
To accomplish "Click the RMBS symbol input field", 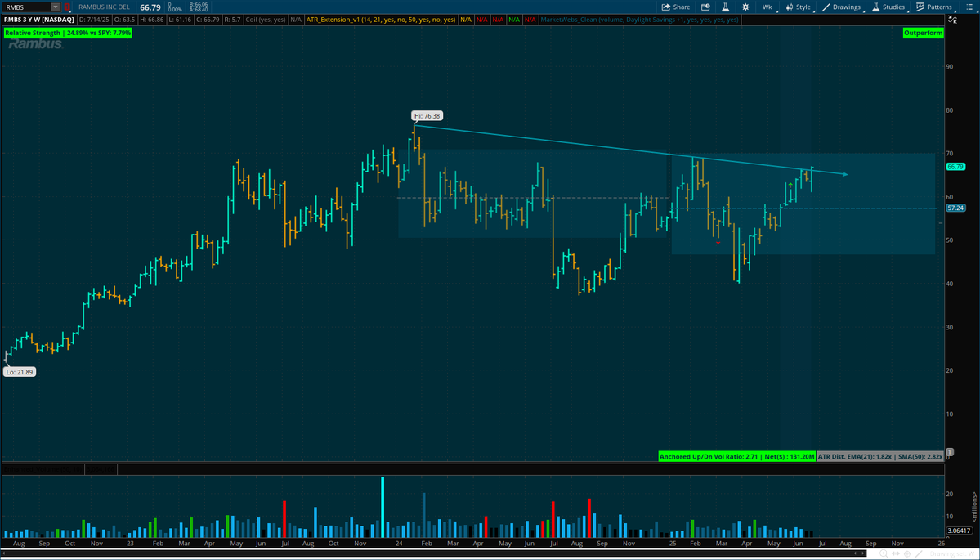I will [x=27, y=7].
